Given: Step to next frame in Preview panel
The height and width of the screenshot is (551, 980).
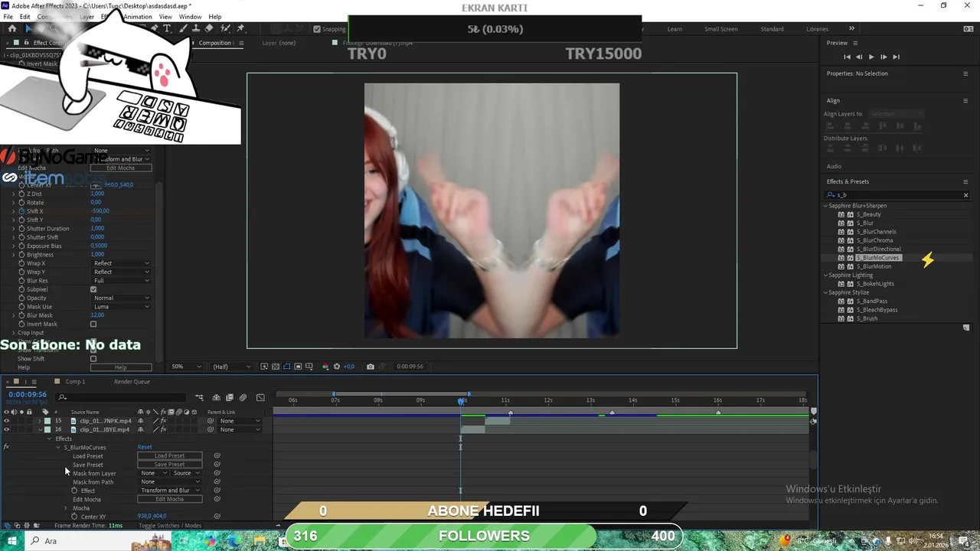Looking at the screenshot, I should 884,57.
